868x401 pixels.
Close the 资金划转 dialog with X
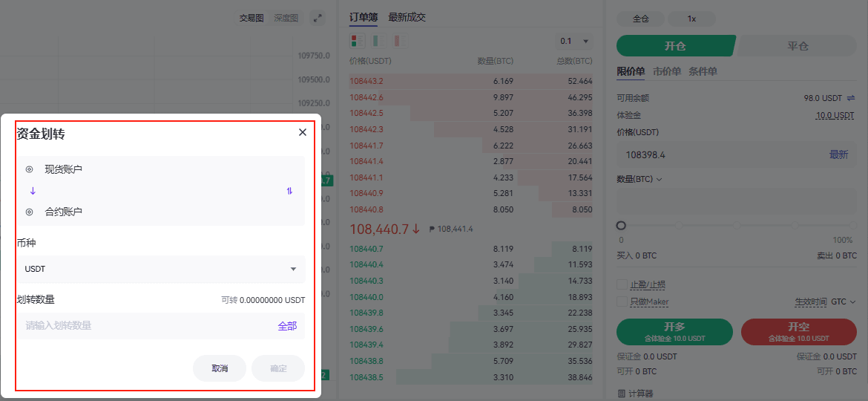click(302, 132)
